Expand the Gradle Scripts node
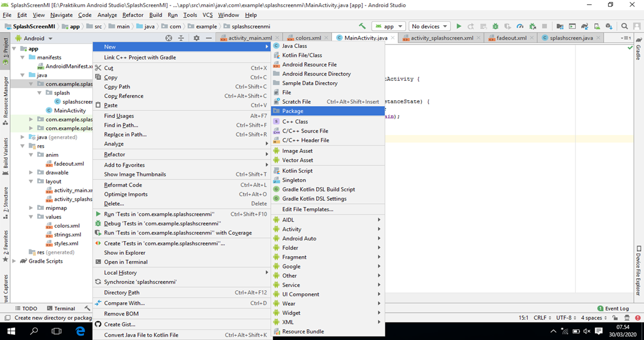This screenshot has width=644, height=340. [x=14, y=261]
